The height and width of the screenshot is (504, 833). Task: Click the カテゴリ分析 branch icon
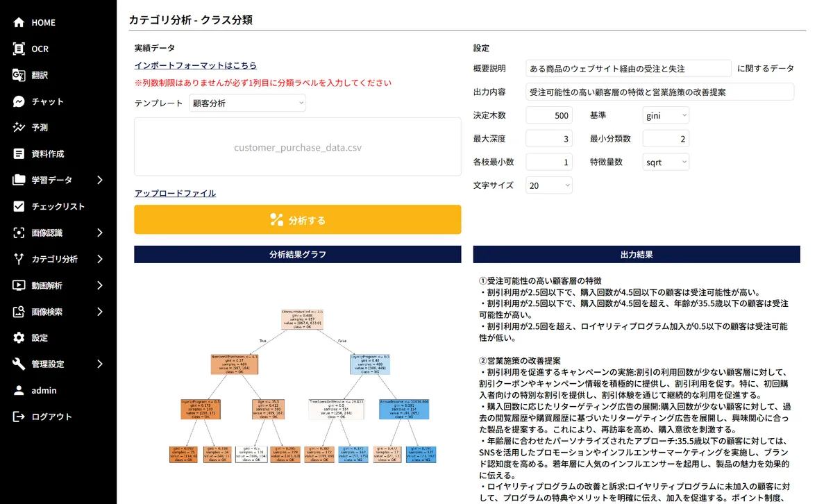[19, 259]
